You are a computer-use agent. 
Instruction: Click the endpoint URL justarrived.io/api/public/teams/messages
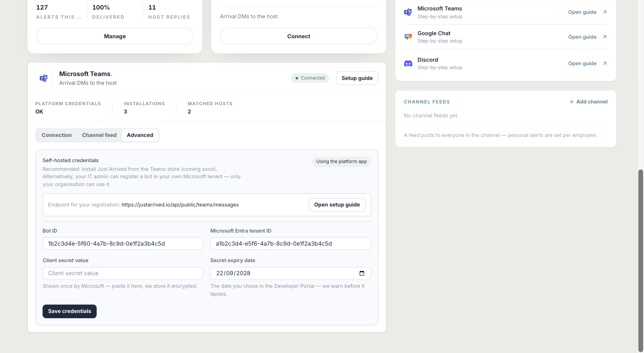pyautogui.click(x=180, y=205)
